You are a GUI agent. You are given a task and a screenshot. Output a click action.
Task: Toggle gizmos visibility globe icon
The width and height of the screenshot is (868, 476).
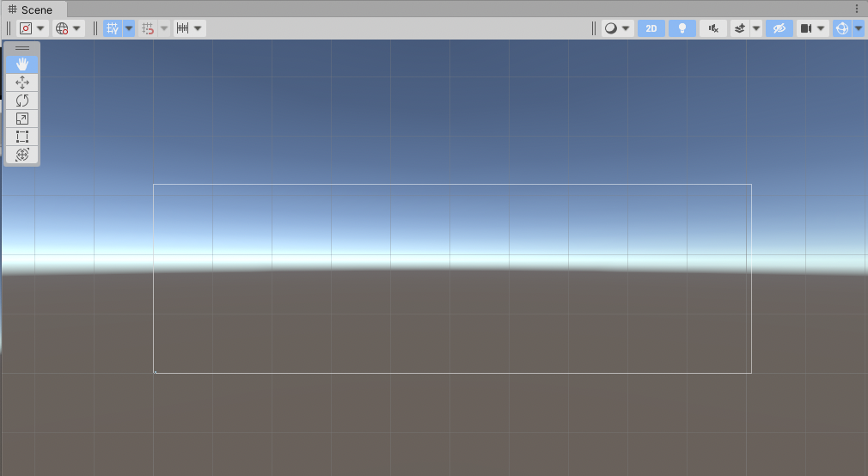click(842, 28)
